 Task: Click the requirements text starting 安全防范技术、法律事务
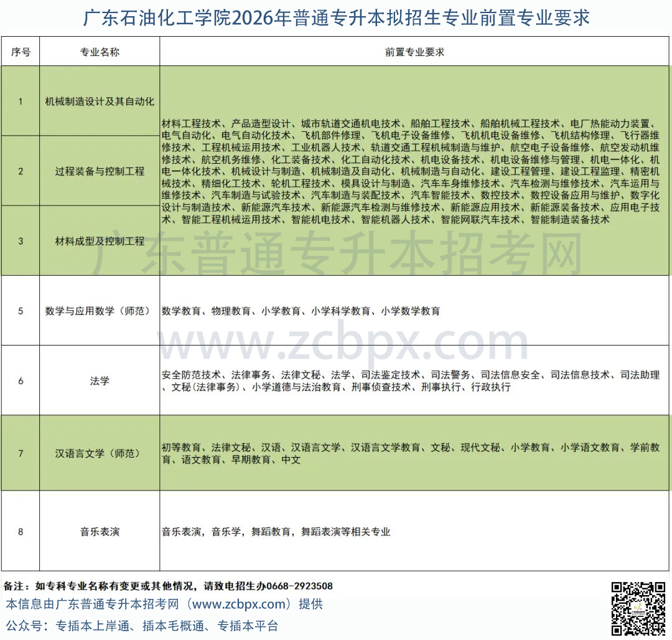[x=411, y=380]
